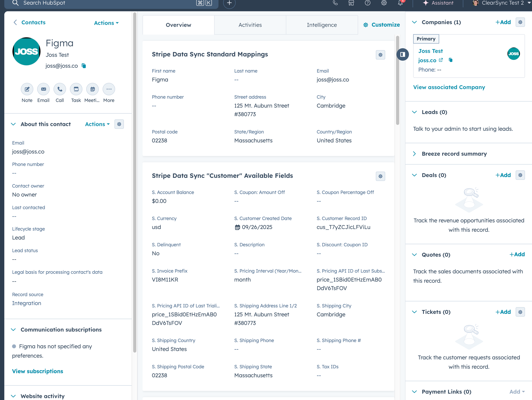532x400 pixels.
Task: Click the View subscriptions link
Action: pos(38,371)
